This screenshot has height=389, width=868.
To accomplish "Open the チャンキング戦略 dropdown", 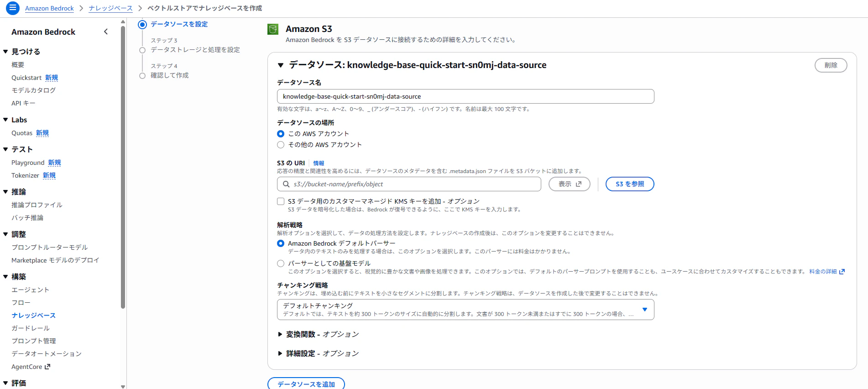I will click(x=465, y=310).
